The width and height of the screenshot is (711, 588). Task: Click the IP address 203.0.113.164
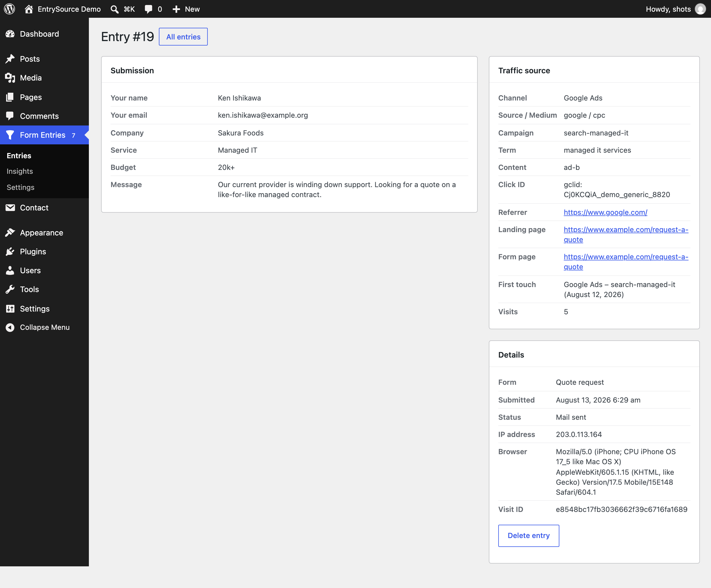(579, 434)
